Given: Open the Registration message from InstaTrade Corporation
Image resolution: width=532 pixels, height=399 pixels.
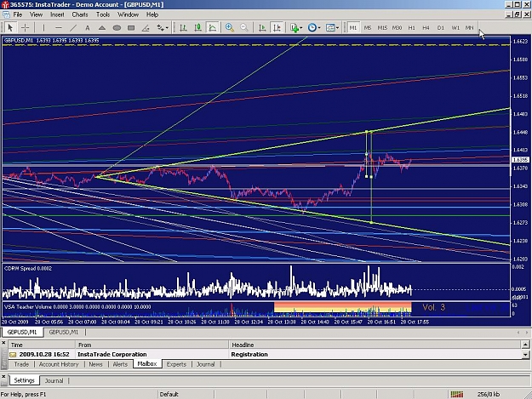Looking at the screenshot, I should click(x=265, y=354).
